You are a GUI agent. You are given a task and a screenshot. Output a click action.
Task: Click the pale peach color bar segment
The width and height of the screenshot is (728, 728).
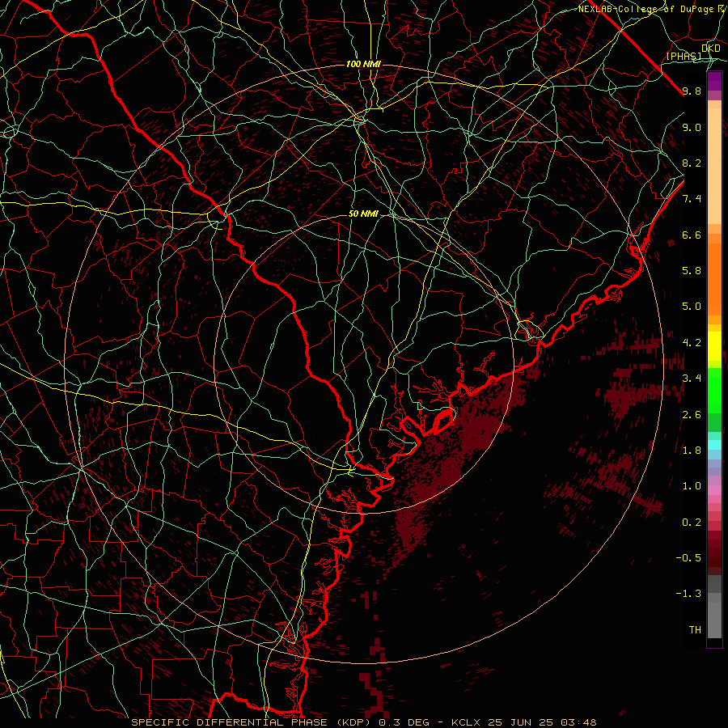(x=714, y=167)
